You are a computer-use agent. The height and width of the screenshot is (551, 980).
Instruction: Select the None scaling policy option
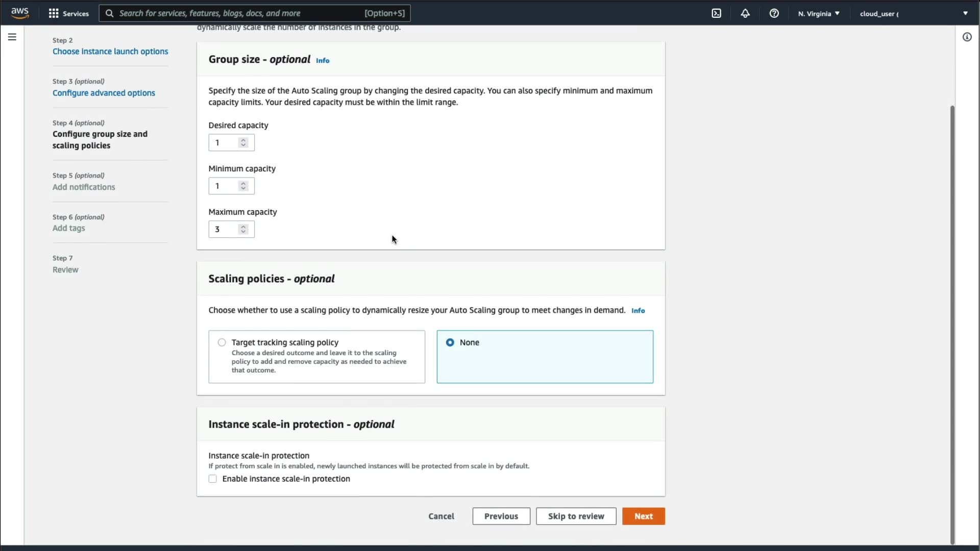pyautogui.click(x=450, y=342)
